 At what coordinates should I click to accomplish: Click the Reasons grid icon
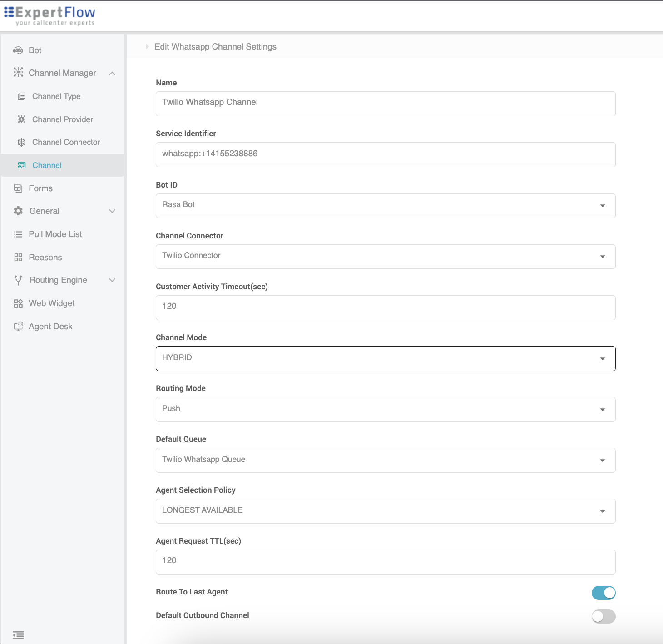point(18,258)
